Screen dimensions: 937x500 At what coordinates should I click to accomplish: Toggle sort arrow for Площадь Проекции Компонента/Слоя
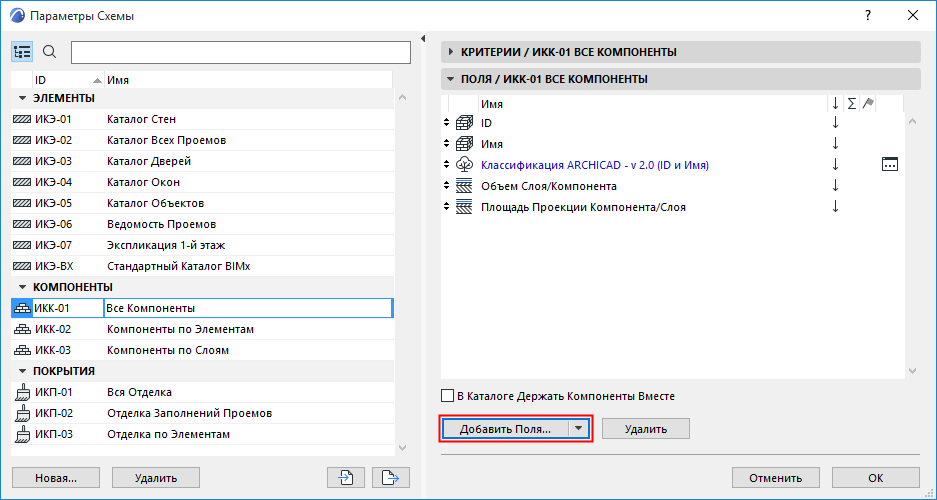pyautogui.click(x=835, y=207)
